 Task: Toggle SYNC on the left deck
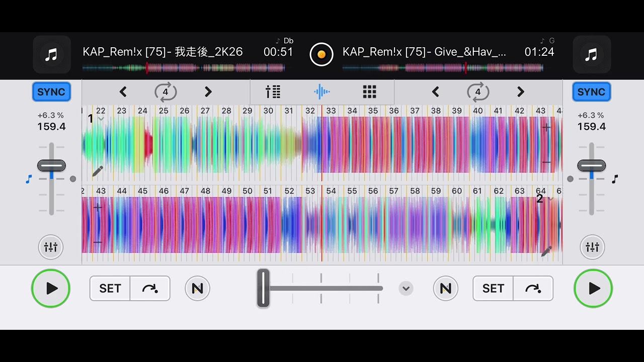[51, 92]
